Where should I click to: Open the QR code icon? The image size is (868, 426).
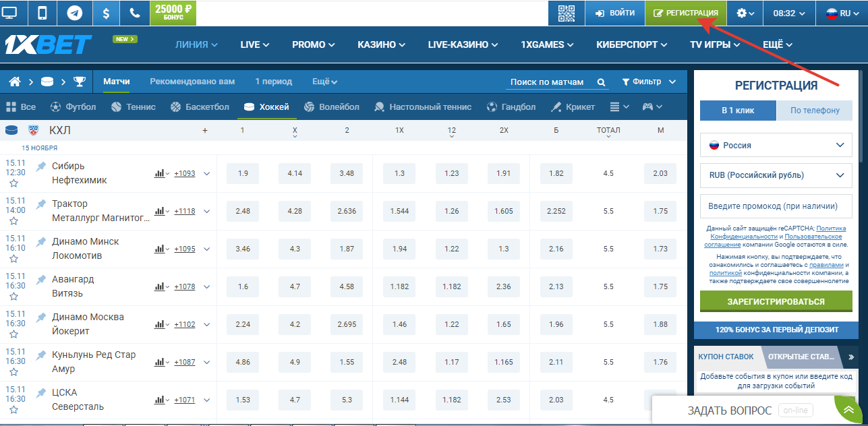pyautogui.click(x=567, y=13)
